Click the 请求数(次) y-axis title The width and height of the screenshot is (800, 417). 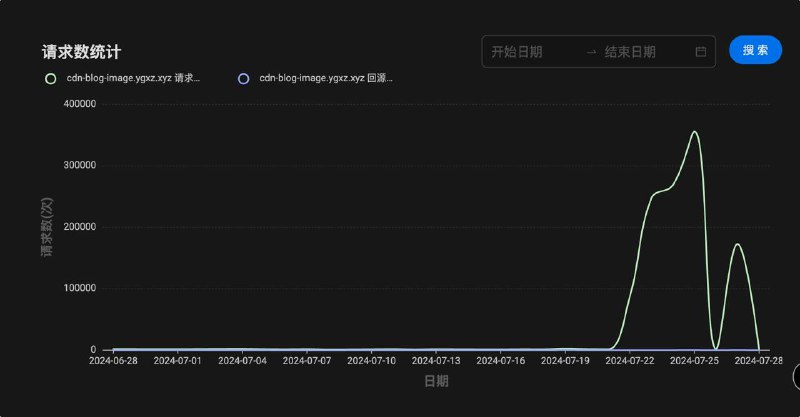[47, 227]
